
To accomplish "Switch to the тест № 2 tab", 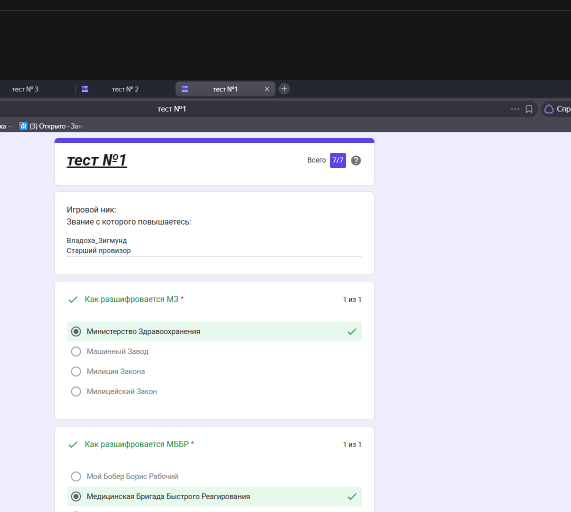I will [x=125, y=89].
